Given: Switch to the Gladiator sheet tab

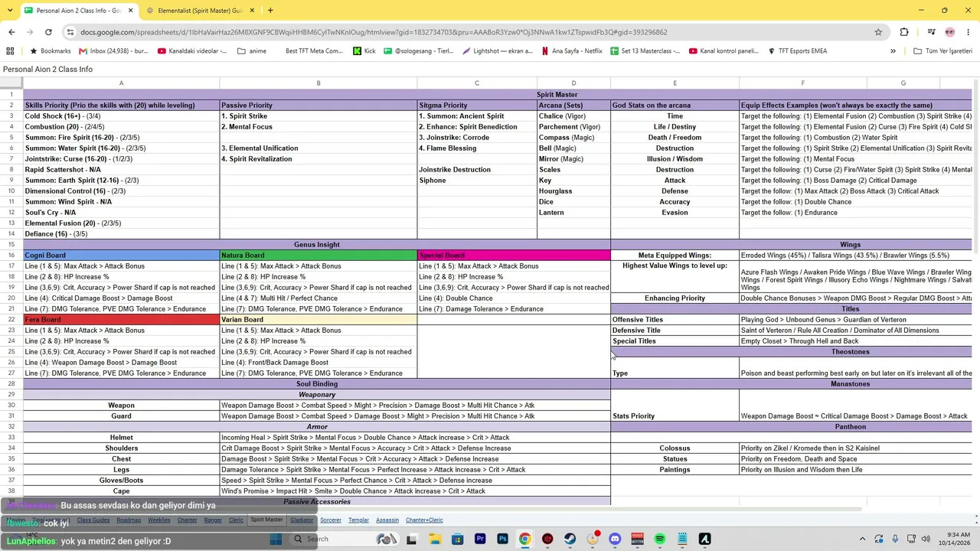Looking at the screenshot, I should click(302, 520).
